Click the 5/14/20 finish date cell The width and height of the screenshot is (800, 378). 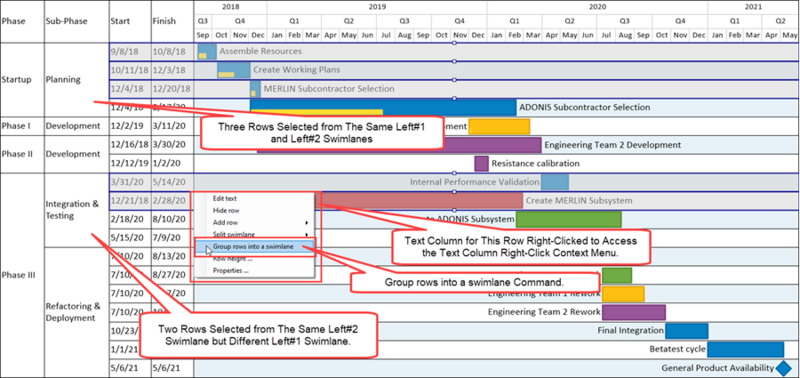click(172, 182)
